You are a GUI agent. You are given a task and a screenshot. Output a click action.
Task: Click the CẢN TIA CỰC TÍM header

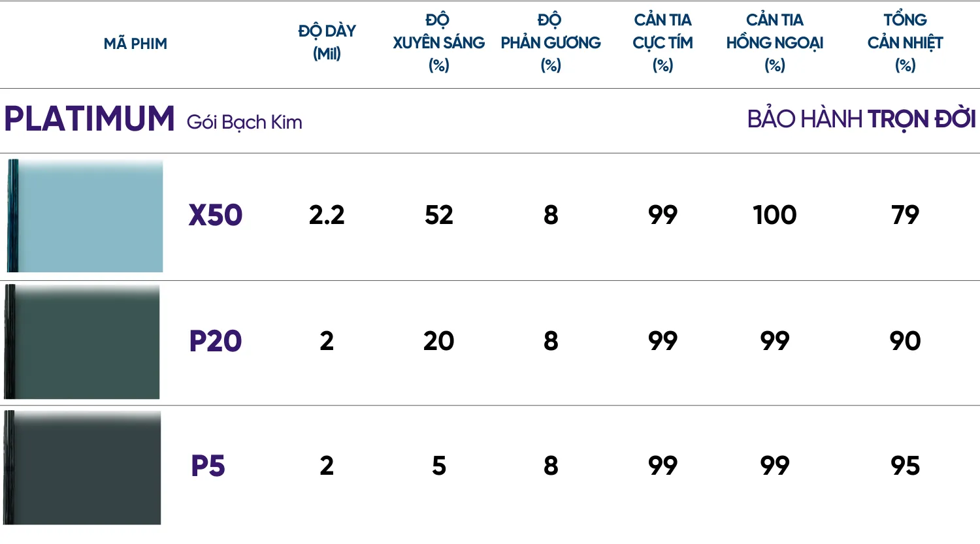pyautogui.click(x=662, y=42)
